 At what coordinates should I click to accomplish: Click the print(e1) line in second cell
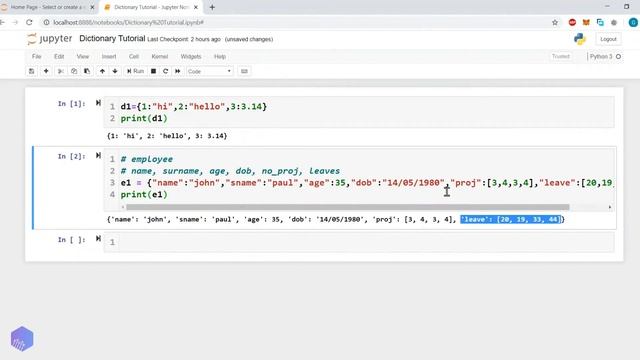coord(144,194)
